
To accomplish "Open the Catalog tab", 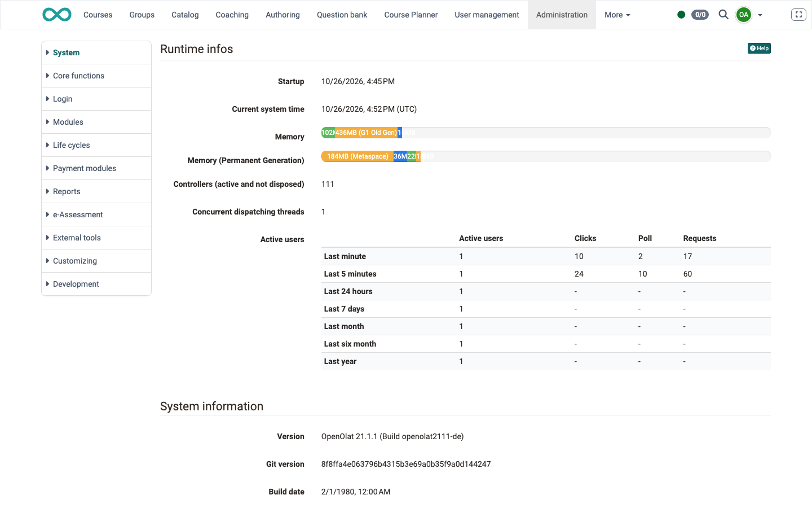I will point(185,15).
